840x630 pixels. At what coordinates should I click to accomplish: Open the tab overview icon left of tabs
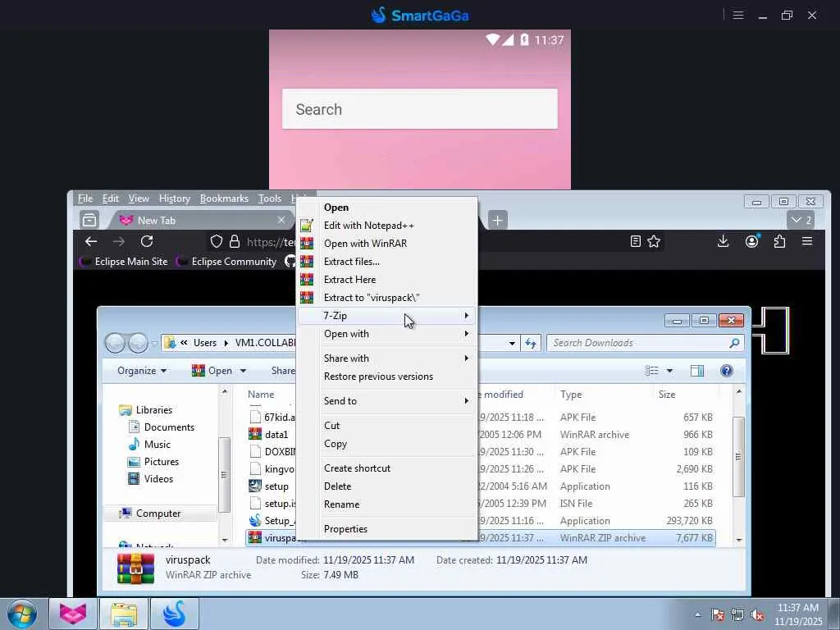(89, 220)
